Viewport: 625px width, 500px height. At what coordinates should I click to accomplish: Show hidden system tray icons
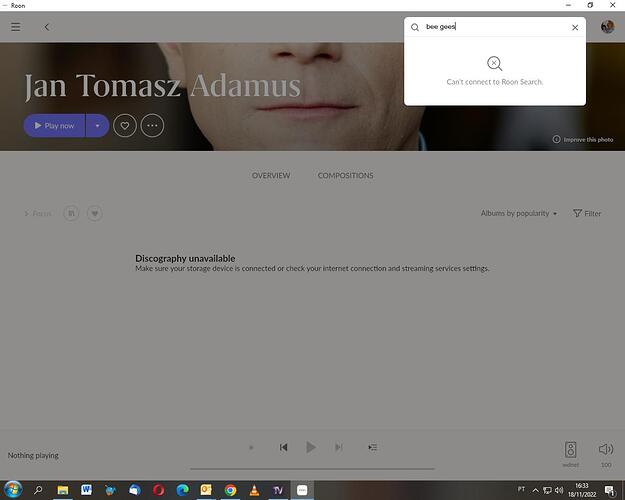click(535, 490)
